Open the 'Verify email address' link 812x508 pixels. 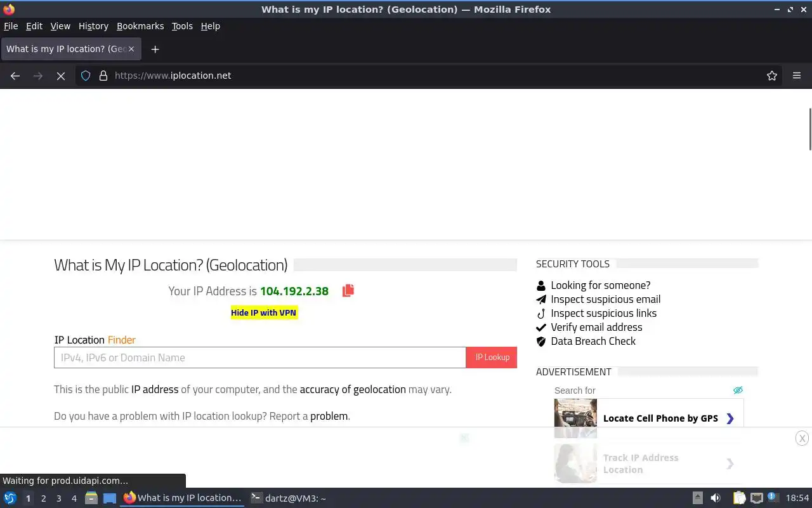(596, 327)
